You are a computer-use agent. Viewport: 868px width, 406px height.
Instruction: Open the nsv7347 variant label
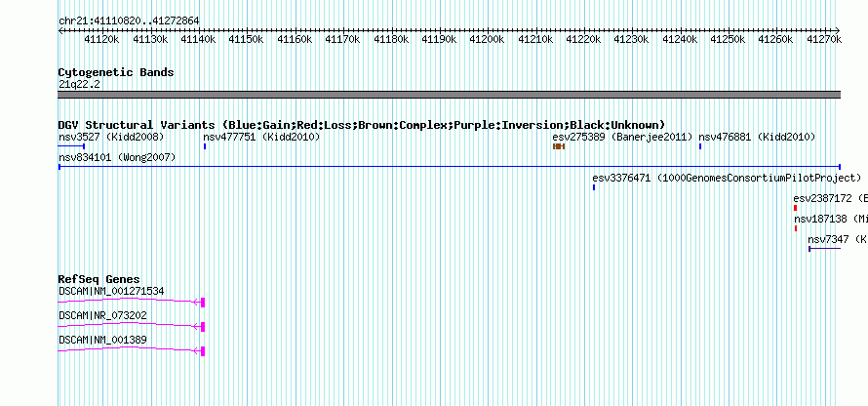coord(838,239)
